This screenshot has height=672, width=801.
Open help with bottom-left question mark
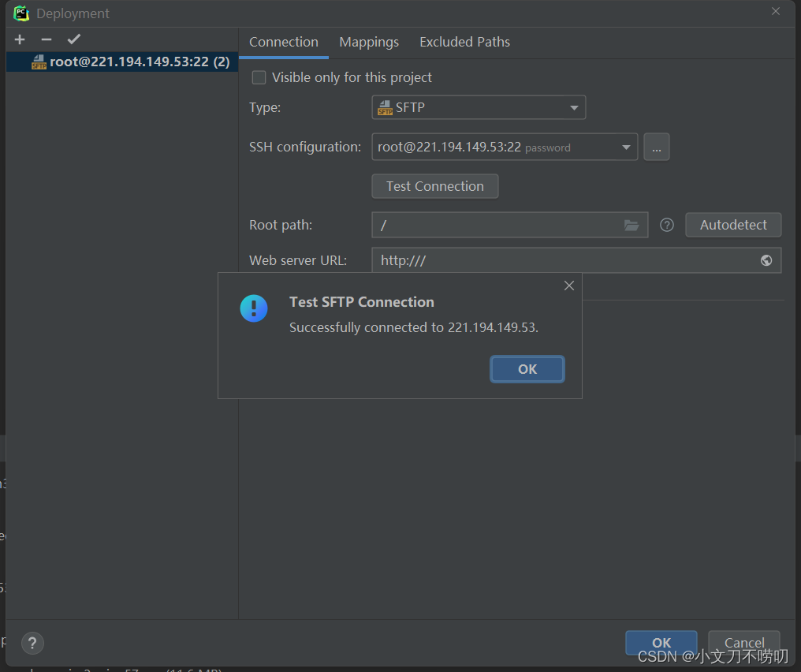pyautogui.click(x=32, y=643)
